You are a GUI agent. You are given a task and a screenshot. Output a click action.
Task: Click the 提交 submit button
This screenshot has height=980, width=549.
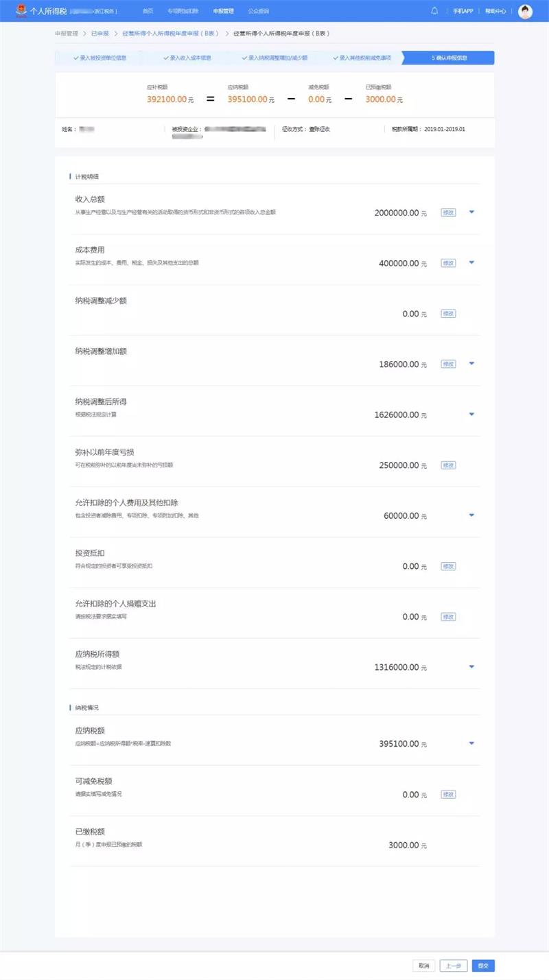483,966
